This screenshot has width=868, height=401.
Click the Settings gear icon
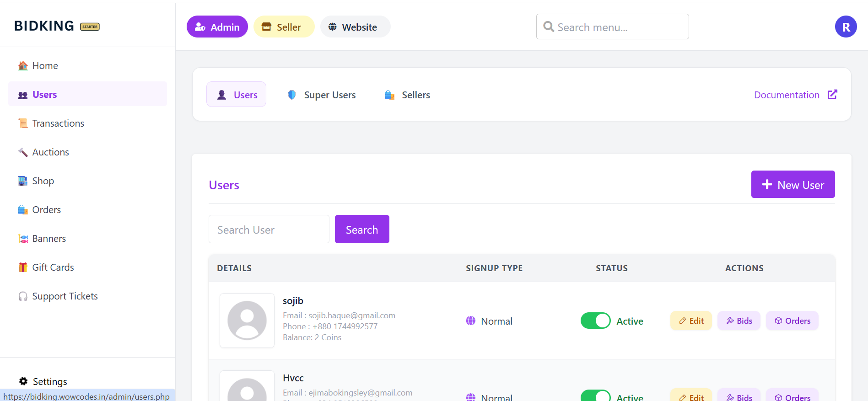click(x=23, y=381)
